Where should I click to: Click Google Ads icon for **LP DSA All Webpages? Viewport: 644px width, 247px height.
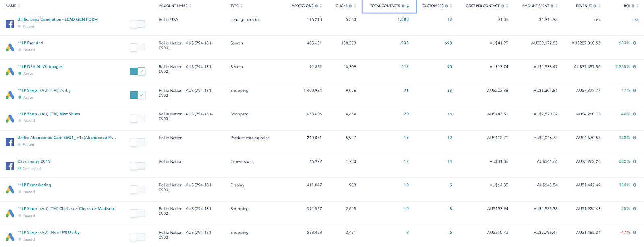click(x=10, y=71)
